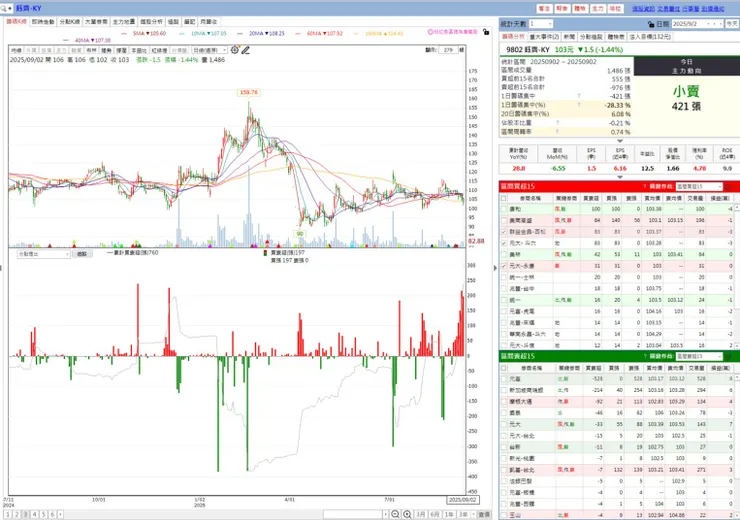The height and width of the screenshot is (520, 740).
Task: Collapse the statistics panel with the down arrow
Action: pyautogui.click(x=620, y=141)
